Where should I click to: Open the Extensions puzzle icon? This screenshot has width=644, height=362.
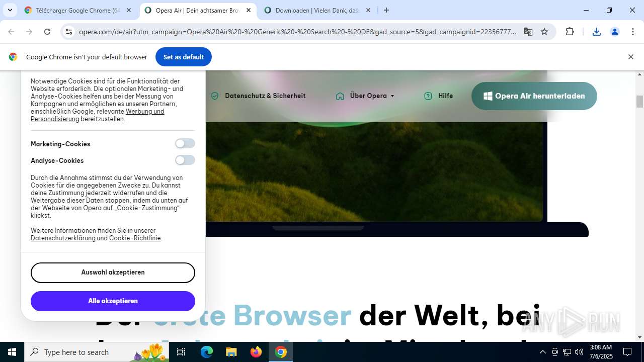click(x=570, y=32)
